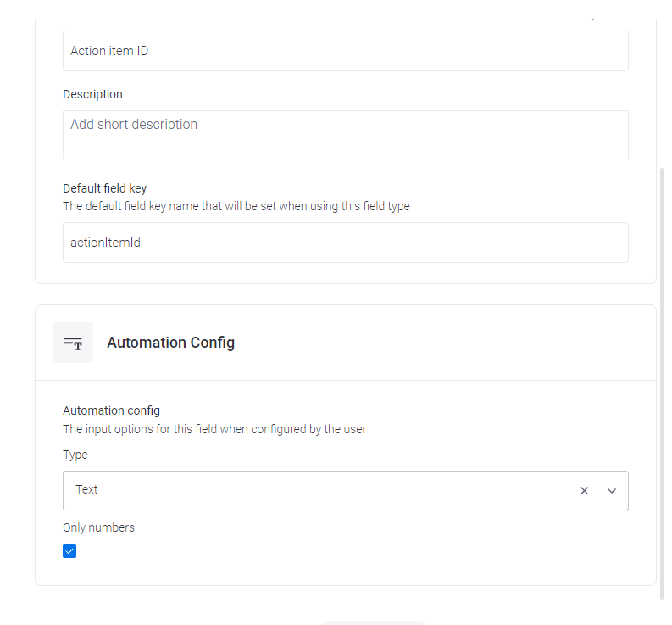
Task: Click the Default field key label
Action: [104, 188]
